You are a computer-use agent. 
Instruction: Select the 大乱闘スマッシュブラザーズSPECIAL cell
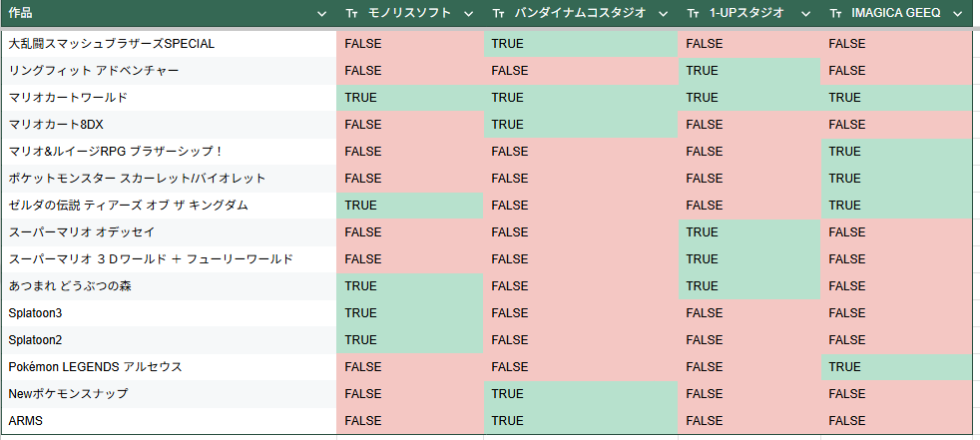(x=169, y=44)
